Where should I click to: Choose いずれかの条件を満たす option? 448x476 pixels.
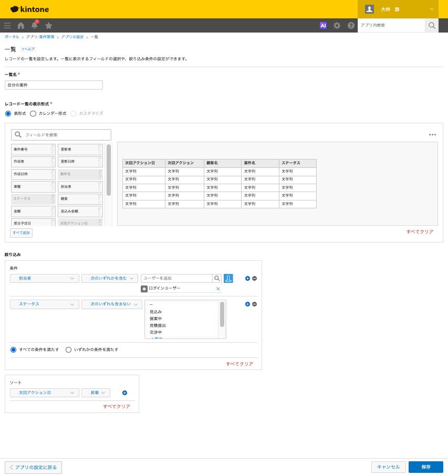[69, 350]
